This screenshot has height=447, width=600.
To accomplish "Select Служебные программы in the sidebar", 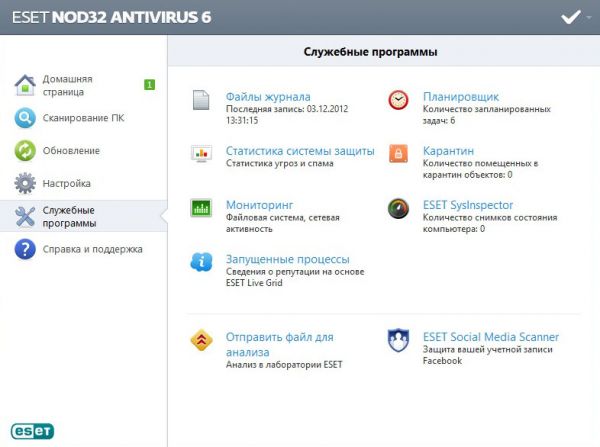I will click(69, 216).
